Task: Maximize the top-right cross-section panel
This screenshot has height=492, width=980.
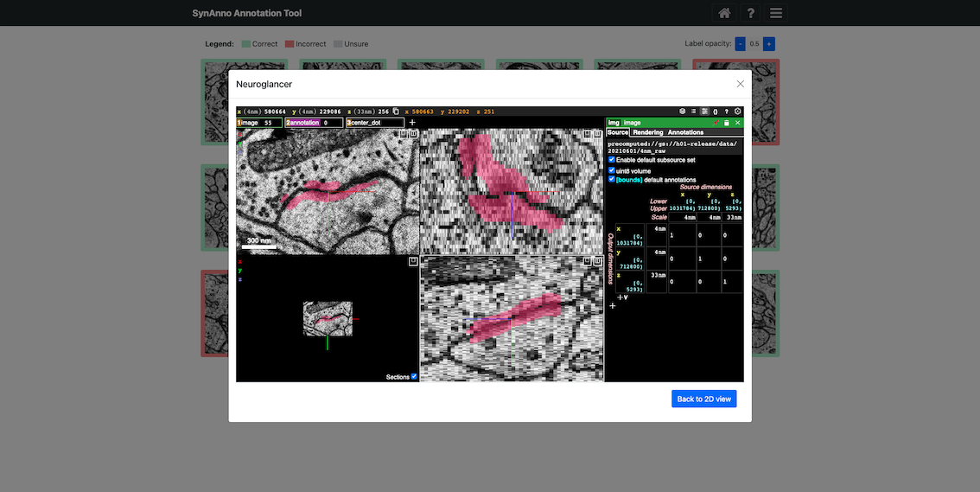Action: 597,134
